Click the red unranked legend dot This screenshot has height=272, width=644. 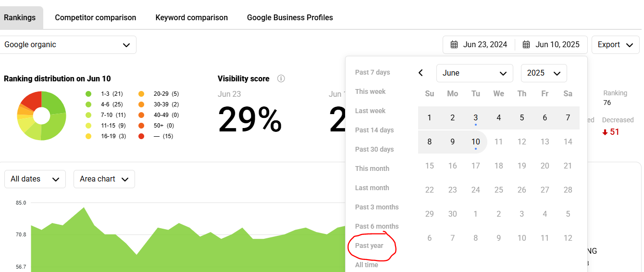(141, 136)
